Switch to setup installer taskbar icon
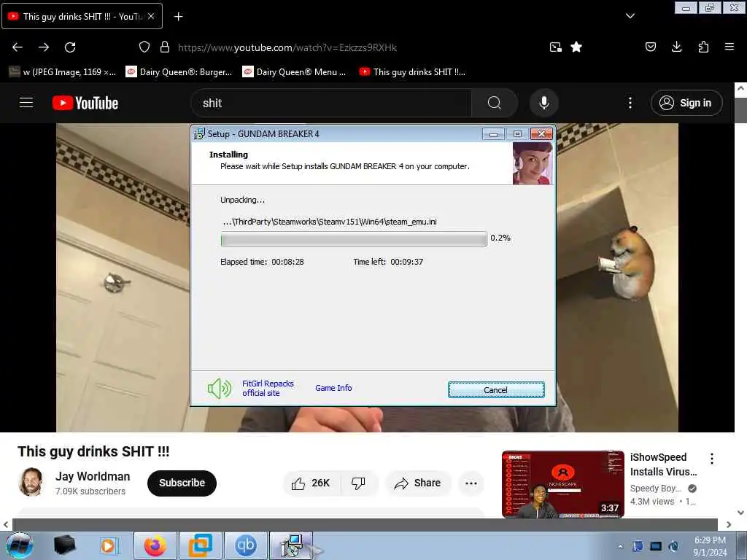Viewport: 747px width, 560px height. (292, 545)
